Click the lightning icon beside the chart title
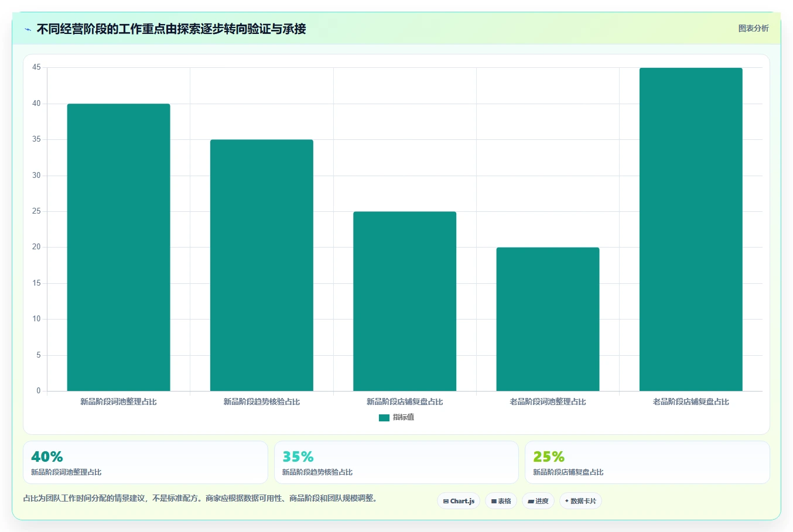793x532 pixels. coord(28,29)
